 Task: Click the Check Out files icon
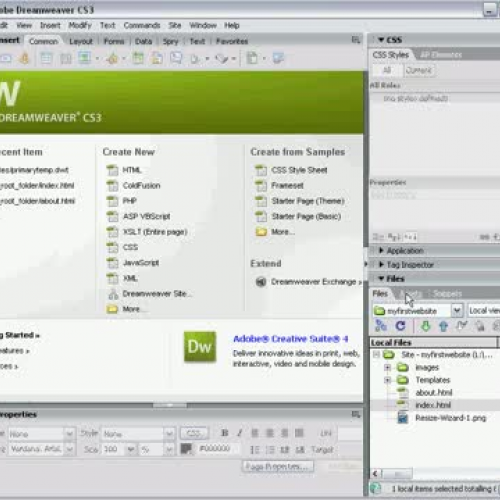462,326
